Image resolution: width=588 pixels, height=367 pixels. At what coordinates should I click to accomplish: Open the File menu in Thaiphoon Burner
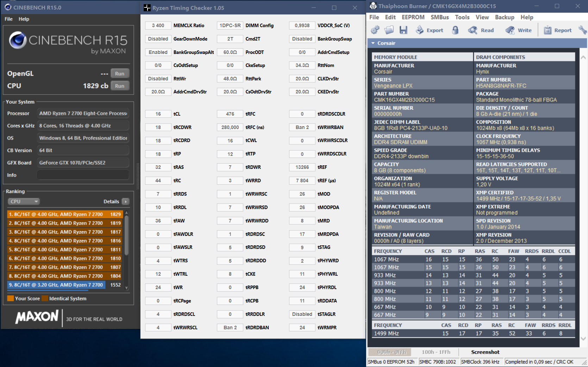coord(374,17)
